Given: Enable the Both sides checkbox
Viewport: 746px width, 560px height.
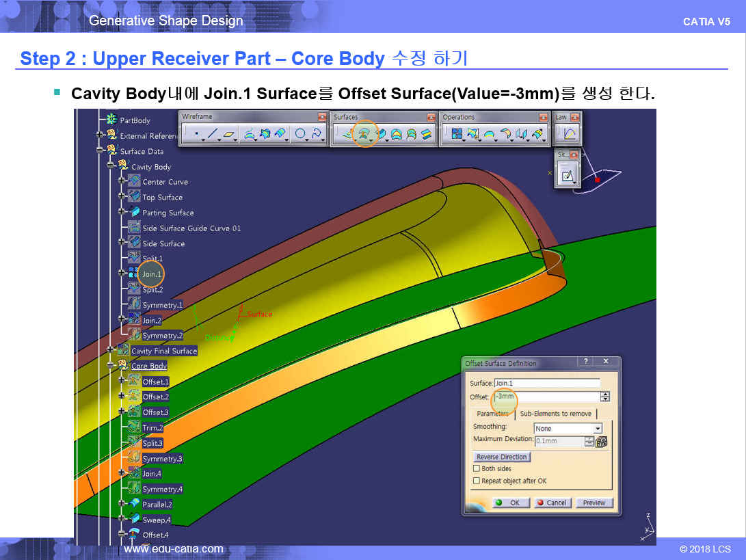Looking at the screenshot, I should pos(477,469).
